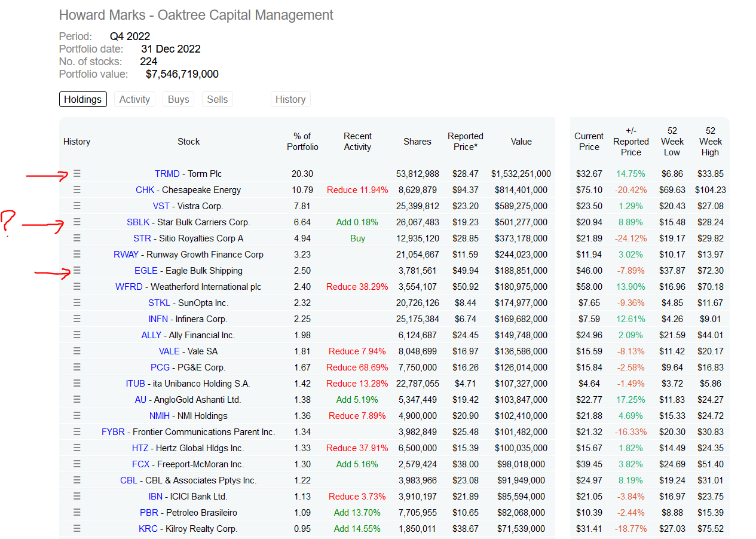Open the TRMD ticker link
This screenshot has height=539, width=756.
tap(167, 174)
